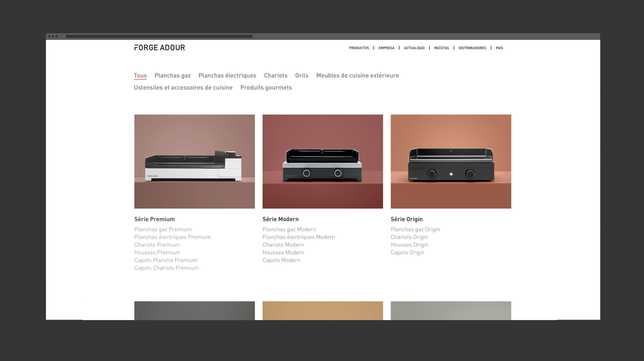Viewport: 644px width, 361px height.
Task: Open Housses Modern link
Action: pos(284,252)
